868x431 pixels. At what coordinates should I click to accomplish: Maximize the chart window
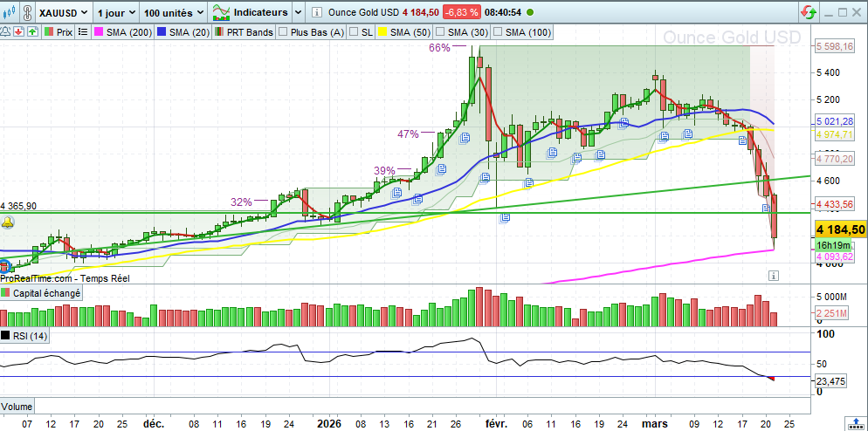click(x=843, y=12)
